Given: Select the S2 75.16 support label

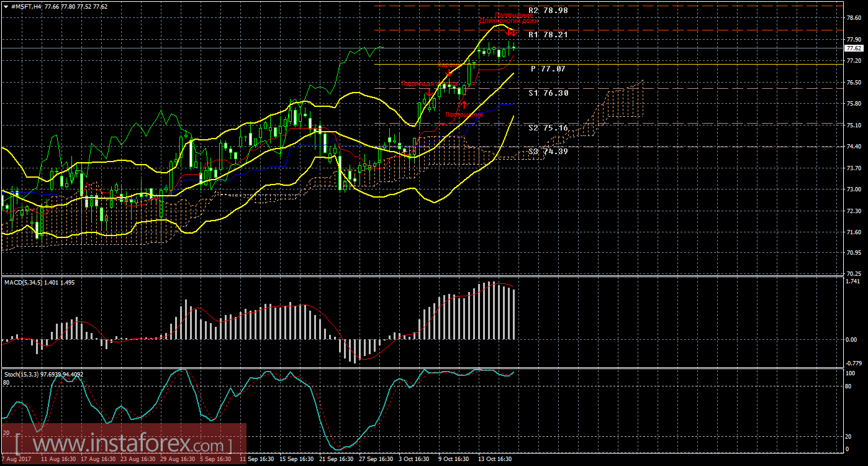Looking at the screenshot, I should pos(548,128).
